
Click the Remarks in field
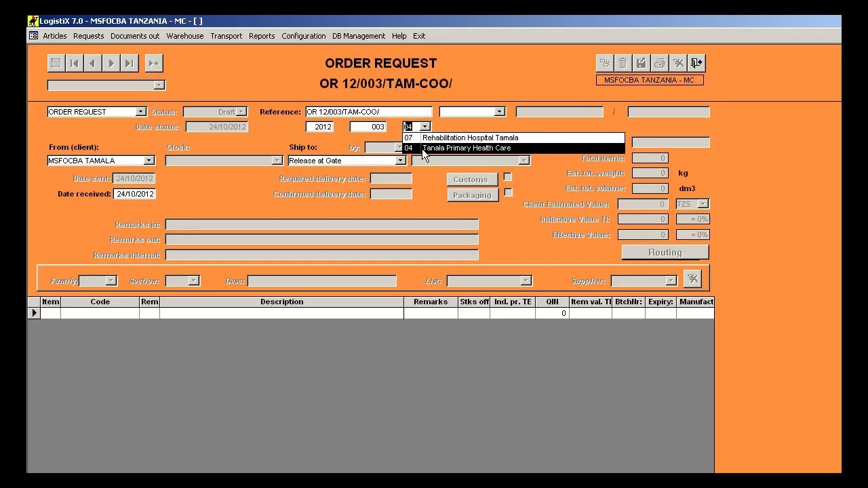322,224
